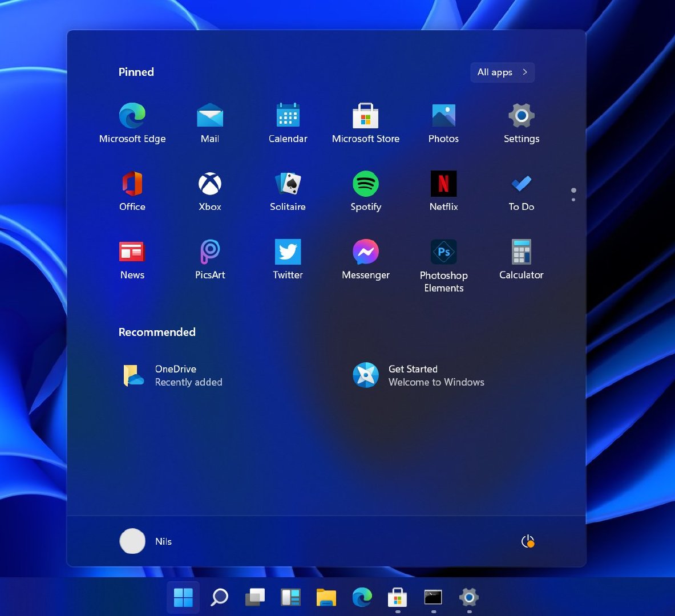Expand the All apps list
This screenshot has width=675, height=616.
[x=502, y=72]
